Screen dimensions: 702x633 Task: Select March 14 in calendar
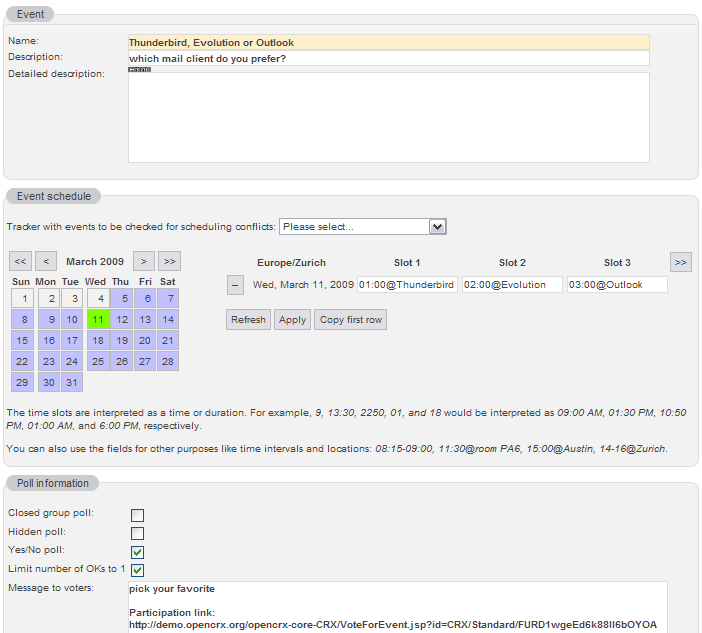[x=168, y=320]
